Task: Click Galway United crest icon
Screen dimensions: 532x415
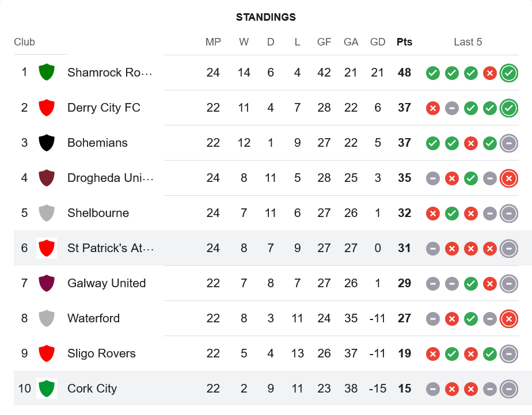Action: pos(46,283)
